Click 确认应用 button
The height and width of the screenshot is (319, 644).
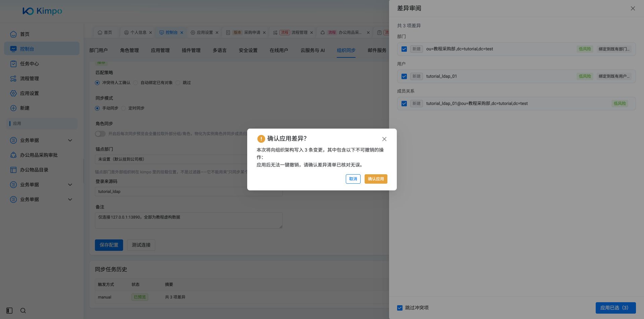coord(376,179)
